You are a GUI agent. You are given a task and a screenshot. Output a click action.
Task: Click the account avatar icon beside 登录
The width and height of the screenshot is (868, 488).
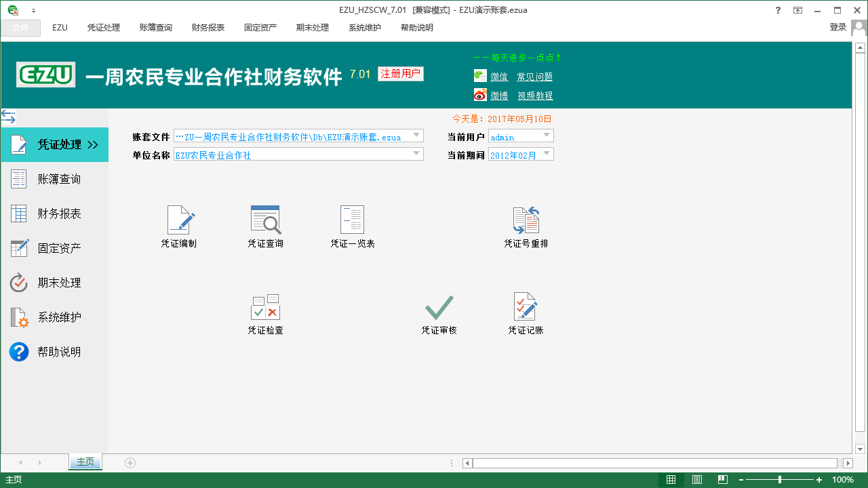859,27
